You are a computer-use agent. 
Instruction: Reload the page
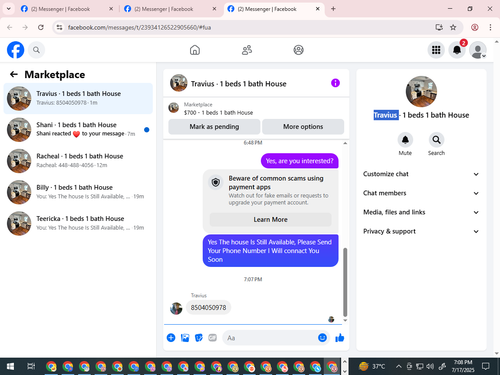41,27
